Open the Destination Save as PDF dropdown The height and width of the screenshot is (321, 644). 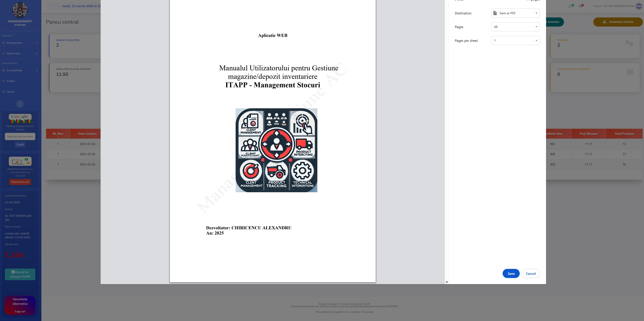click(x=515, y=13)
